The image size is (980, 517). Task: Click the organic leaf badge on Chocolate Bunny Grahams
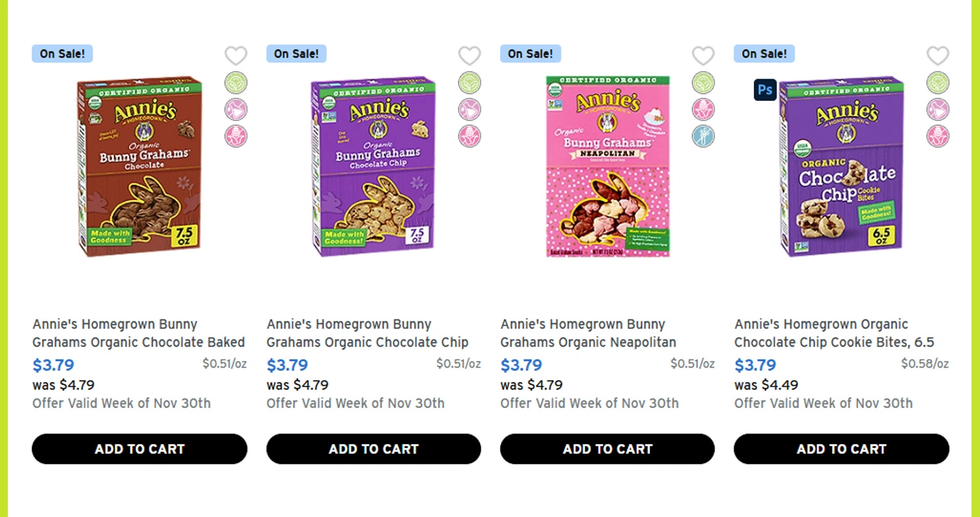point(236,83)
